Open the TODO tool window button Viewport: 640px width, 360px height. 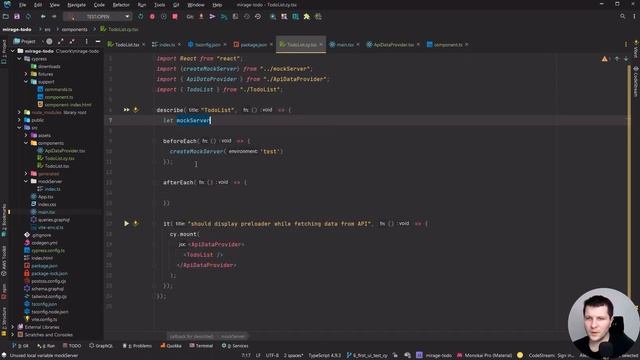(72, 346)
